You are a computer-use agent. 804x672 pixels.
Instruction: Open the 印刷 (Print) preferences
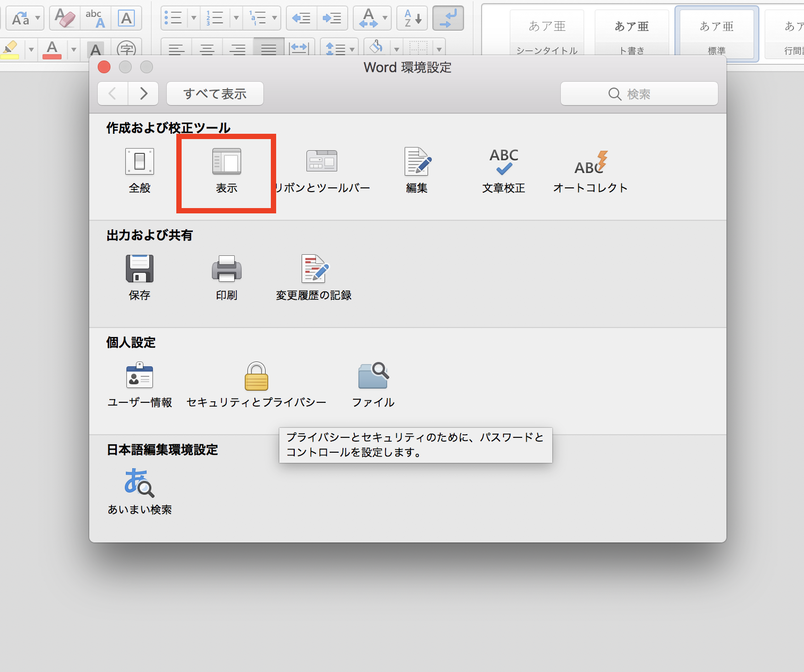point(227,278)
